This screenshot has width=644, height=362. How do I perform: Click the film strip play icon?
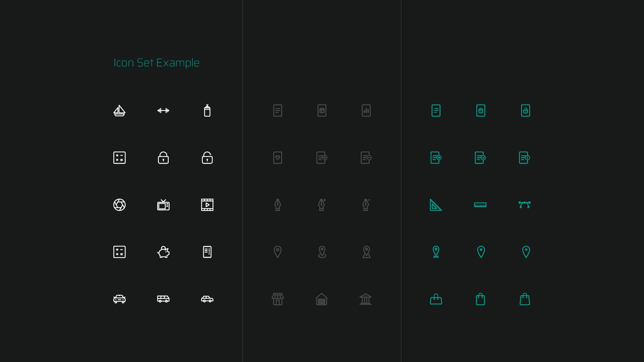pyautogui.click(x=207, y=205)
